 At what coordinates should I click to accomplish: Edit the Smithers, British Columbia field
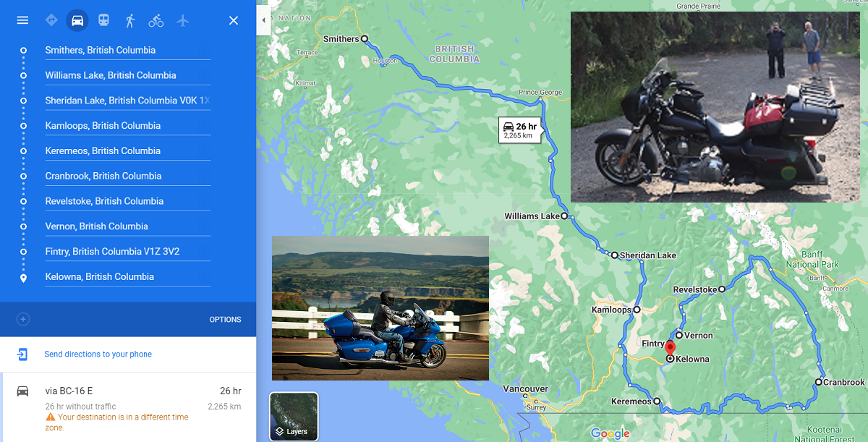128,51
